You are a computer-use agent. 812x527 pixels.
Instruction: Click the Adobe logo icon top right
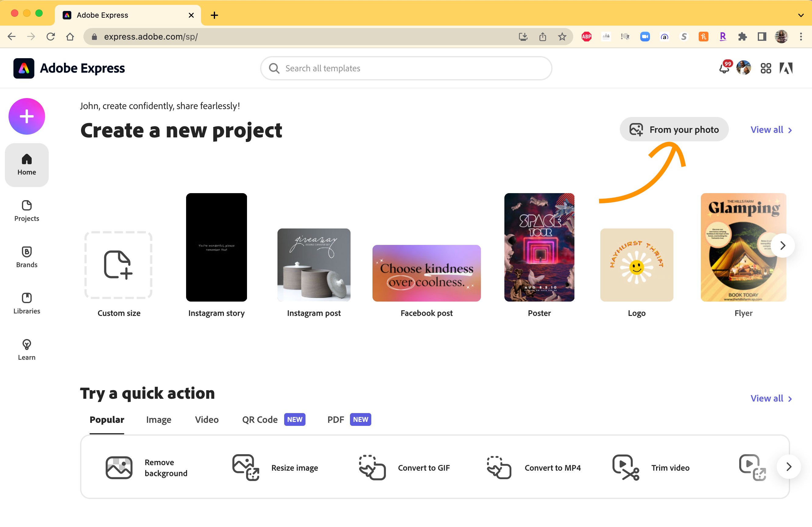[786, 68]
